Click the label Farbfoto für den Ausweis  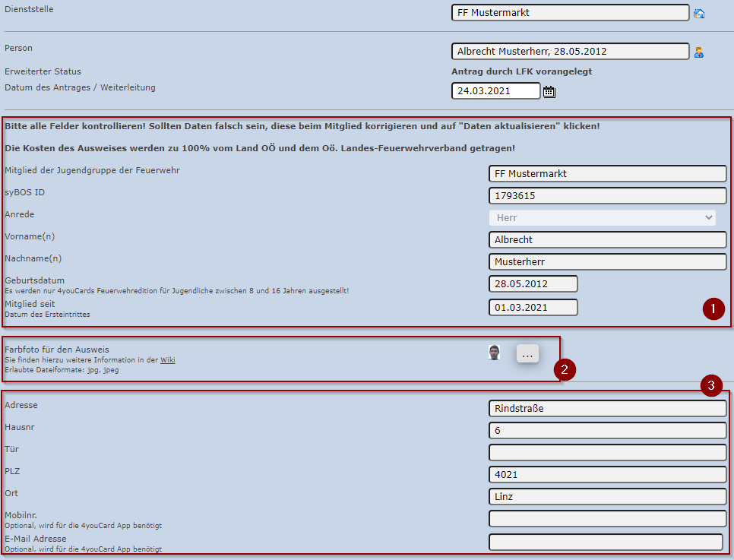click(x=57, y=350)
